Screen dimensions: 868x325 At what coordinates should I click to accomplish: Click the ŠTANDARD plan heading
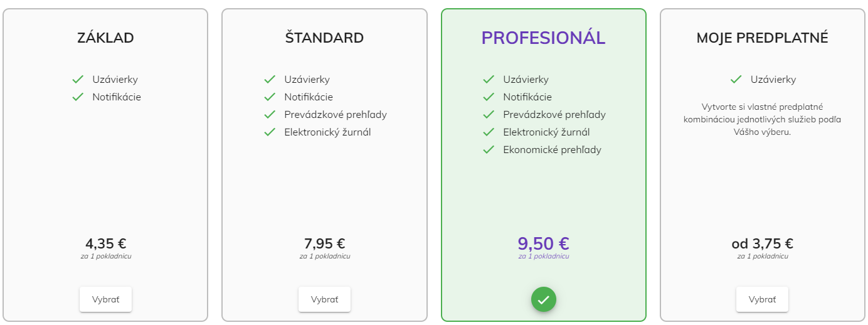tap(324, 38)
